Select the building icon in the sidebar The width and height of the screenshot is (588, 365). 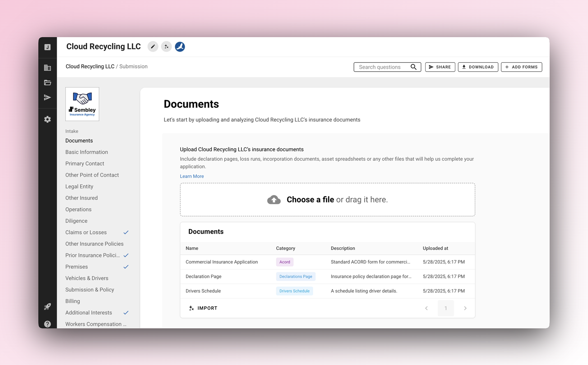(x=47, y=67)
